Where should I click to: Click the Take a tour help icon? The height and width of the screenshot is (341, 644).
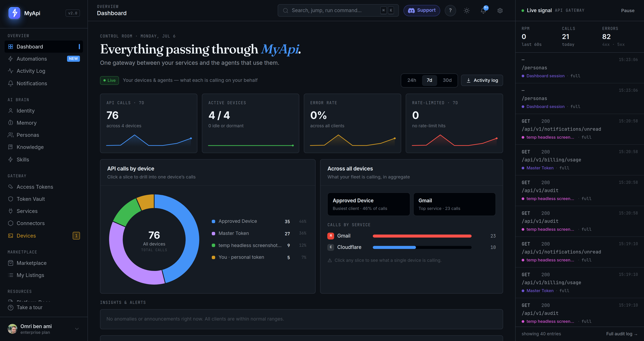pyautogui.click(x=10, y=307)
